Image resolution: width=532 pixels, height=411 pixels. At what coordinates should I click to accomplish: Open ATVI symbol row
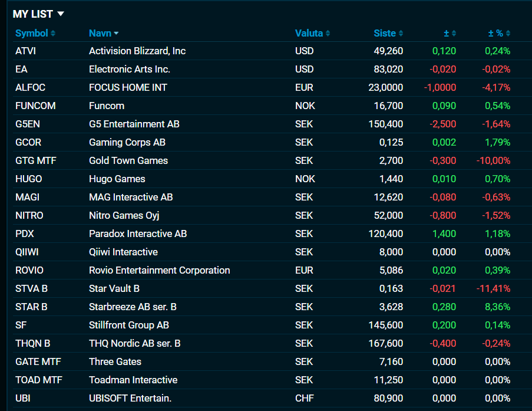click(x=25, y=51)
